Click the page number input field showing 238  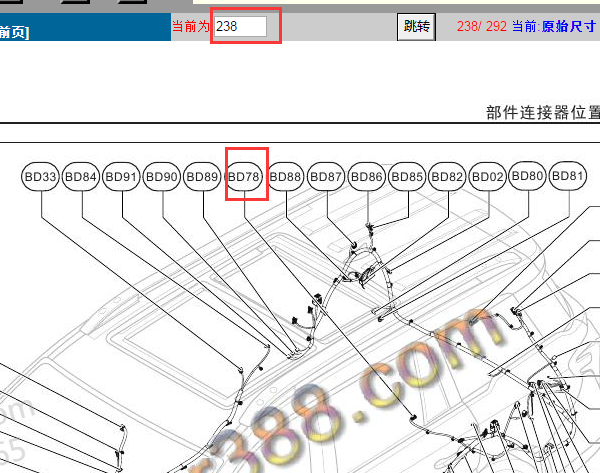[x=241, y=27]
